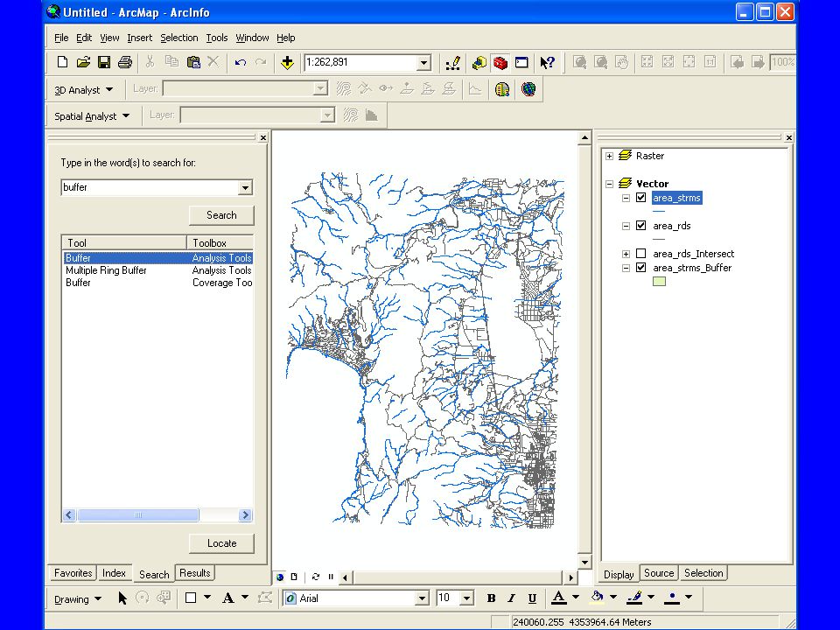Turn on area_rds_Intersect layer visibility
Image resolution: width=840 pixels, height=630 pixels.
tap(640, 254)
